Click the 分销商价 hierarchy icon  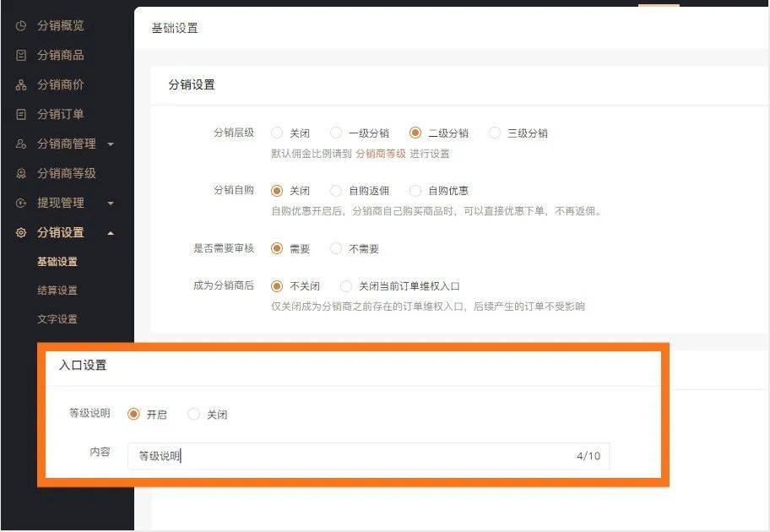pos(20,84)
